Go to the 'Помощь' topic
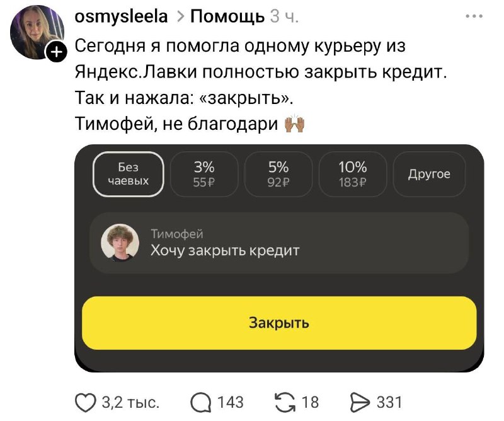 tap(227, 17)
